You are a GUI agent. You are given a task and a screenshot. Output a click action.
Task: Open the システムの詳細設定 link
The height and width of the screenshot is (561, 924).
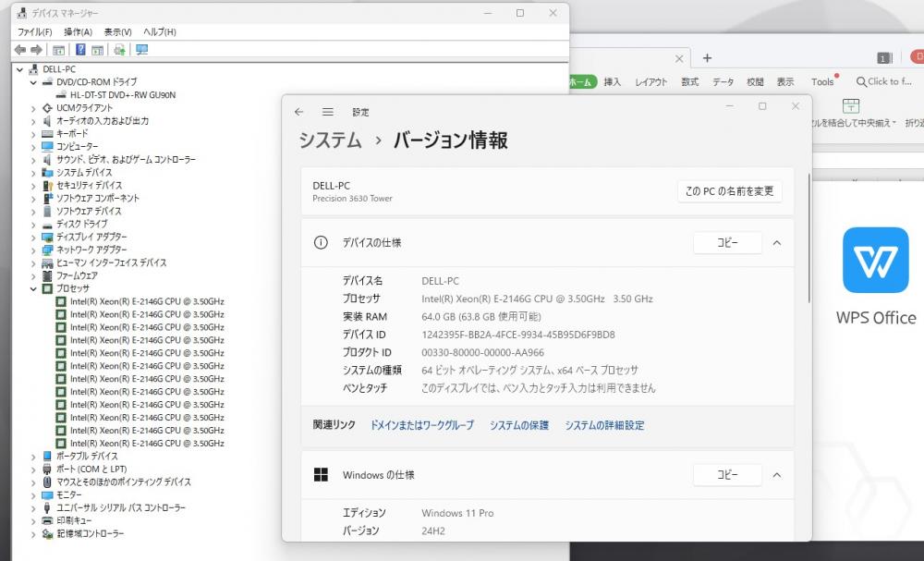click(604, 425)
